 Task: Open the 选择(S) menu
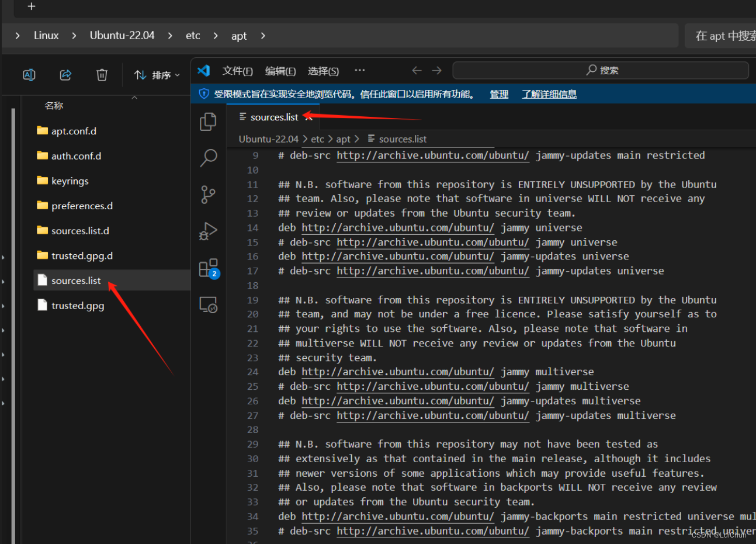[x=323, y=71]
